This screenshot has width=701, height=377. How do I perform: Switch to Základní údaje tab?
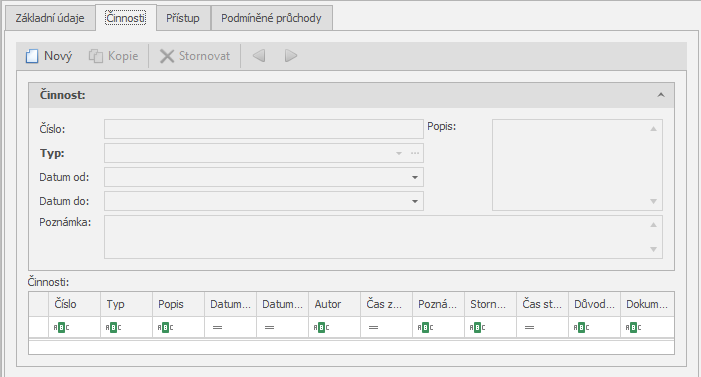click(50, 18)
